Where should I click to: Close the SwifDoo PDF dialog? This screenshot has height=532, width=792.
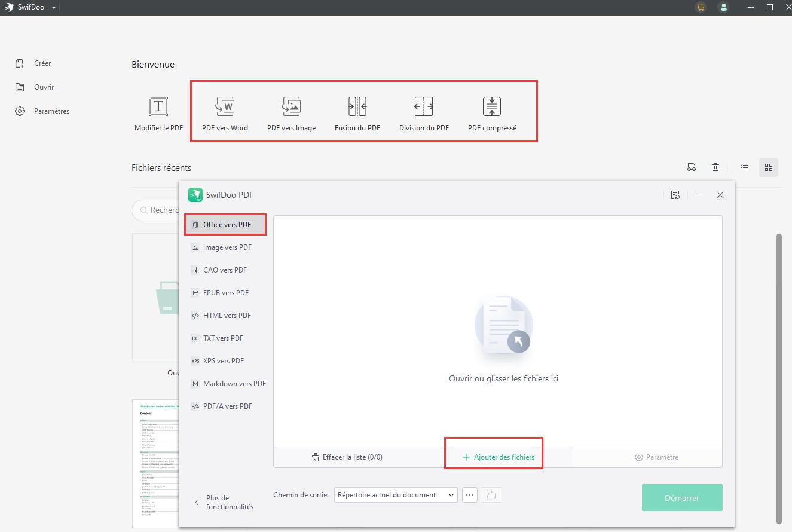[720, 195]
